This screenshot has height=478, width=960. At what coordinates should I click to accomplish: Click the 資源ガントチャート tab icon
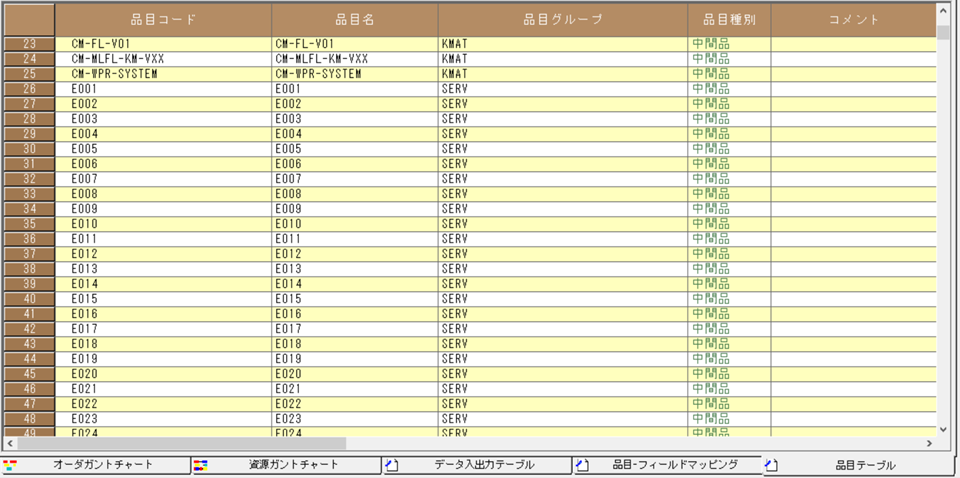(200, 465)
